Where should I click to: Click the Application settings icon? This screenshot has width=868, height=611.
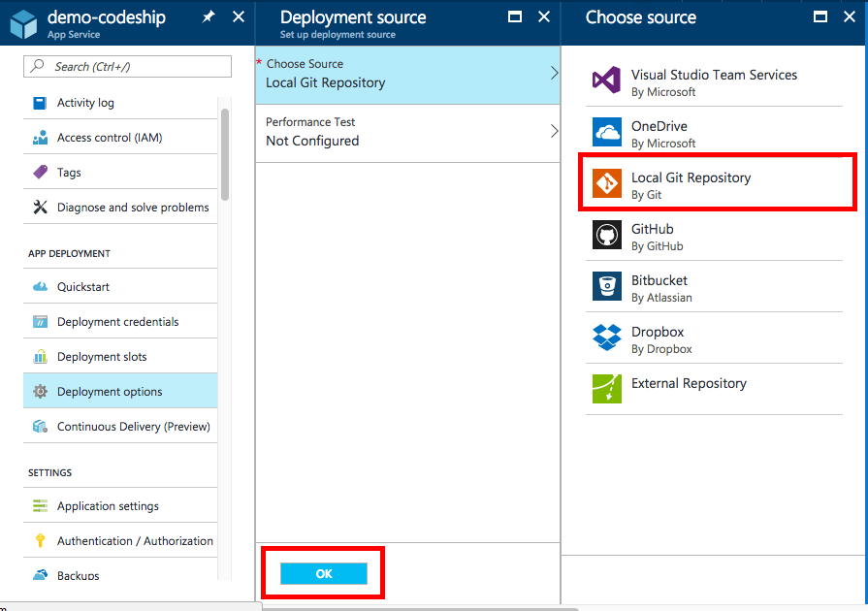(x=40, y=506)
